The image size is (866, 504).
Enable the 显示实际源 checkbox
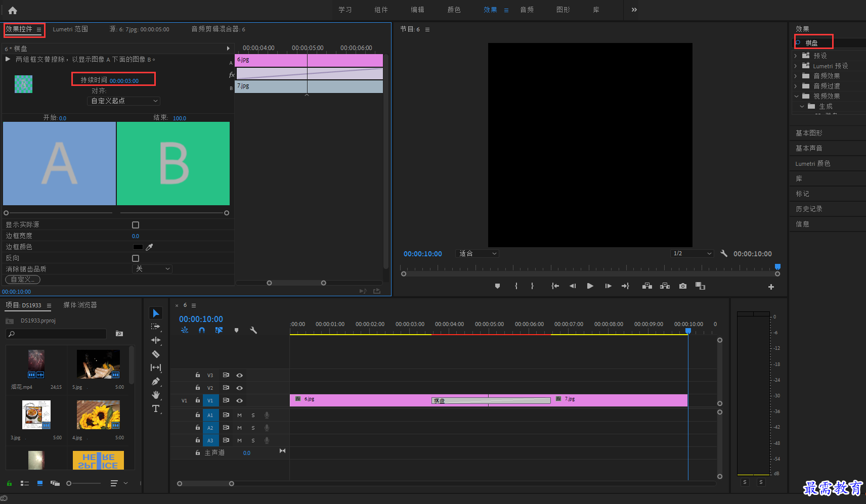pos(136,225)
